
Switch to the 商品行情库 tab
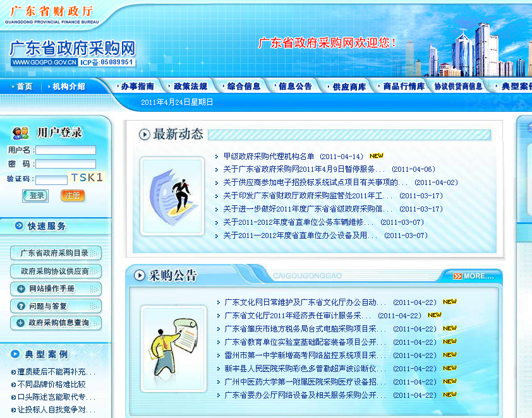coord(404,87)
